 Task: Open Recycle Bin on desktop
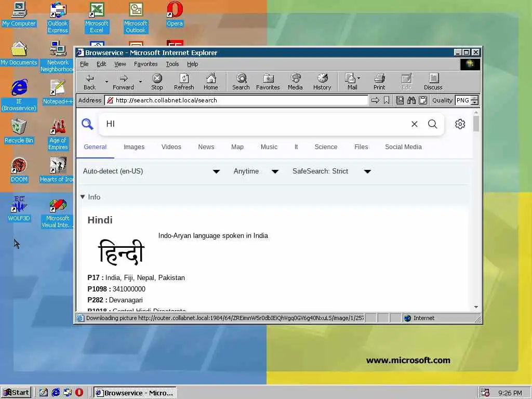point(19,131)
